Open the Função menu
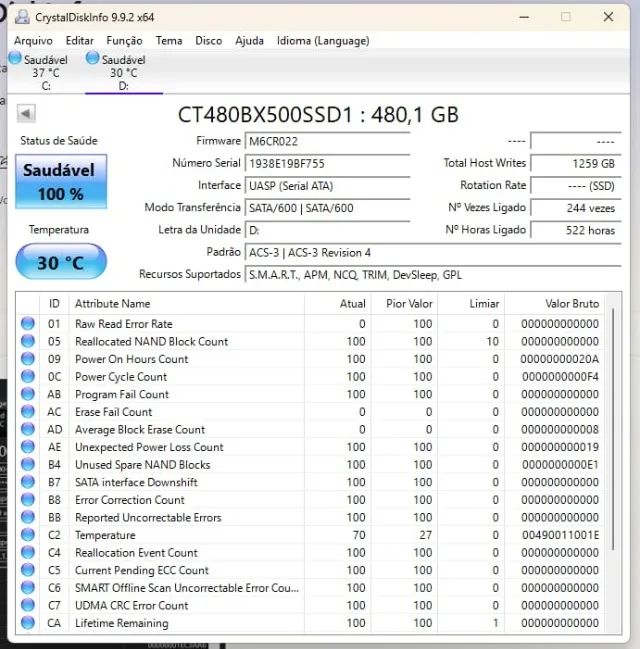 [124, 41]
